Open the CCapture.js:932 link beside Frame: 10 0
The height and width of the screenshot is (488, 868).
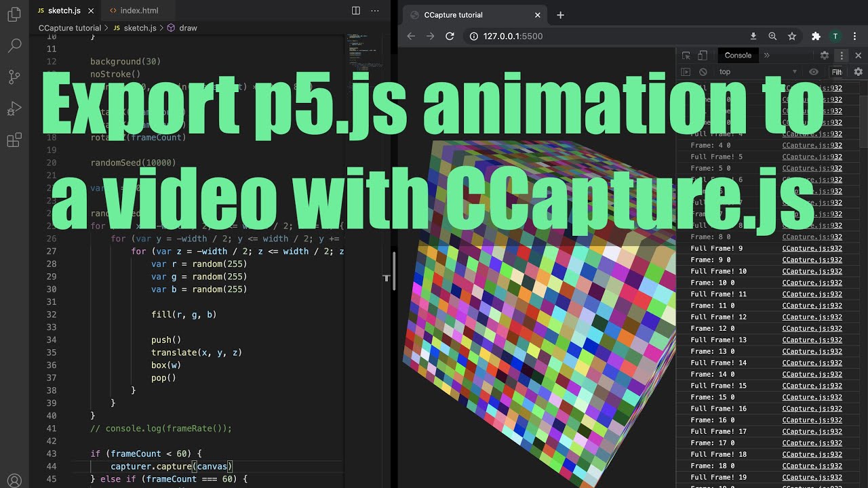(x=812, y=283)
